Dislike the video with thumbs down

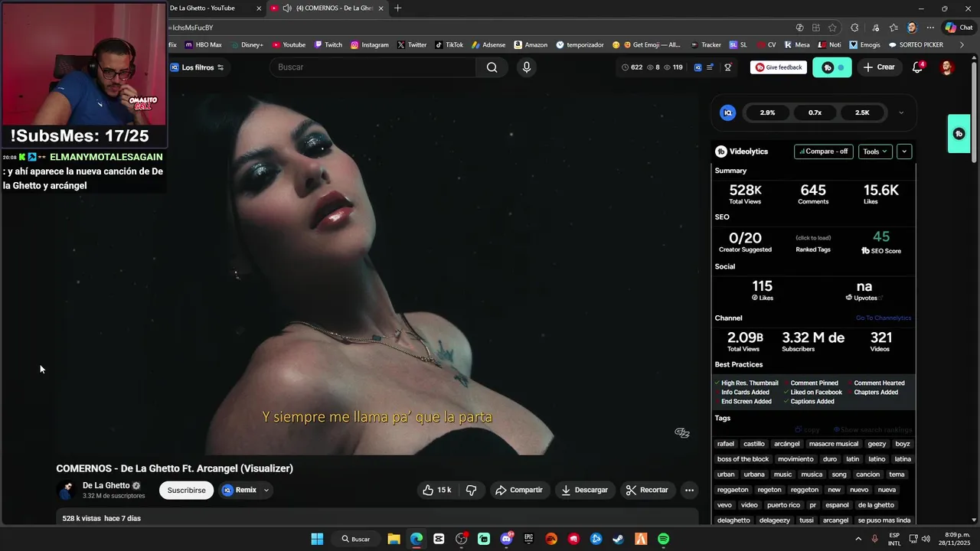(x=471, y=490)
